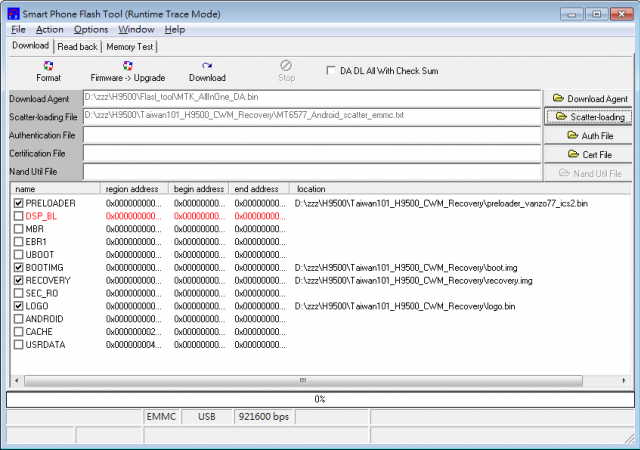640x450 pixels.
Task: Click the preloader_vanzo77_ics2.bin location path
Action: [x=441, y=203]
